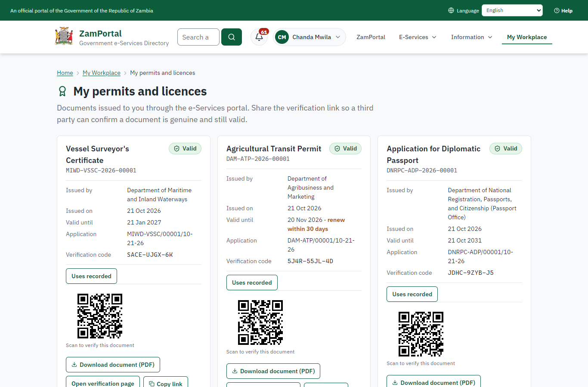Open Uses recorded for Vessel Surveyor's Certificate
This screenshot has width=588, height=387.
(x=91, y=276)
